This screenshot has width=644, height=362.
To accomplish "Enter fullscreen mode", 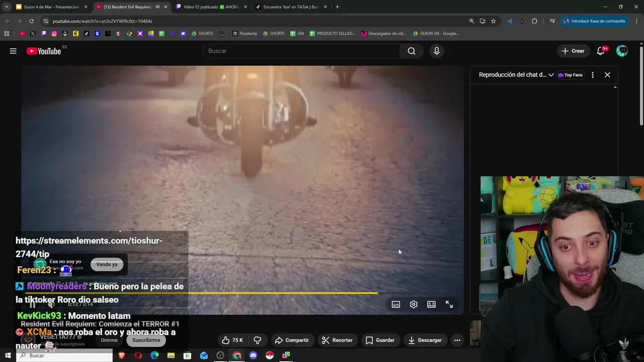I will pos(449,305).
